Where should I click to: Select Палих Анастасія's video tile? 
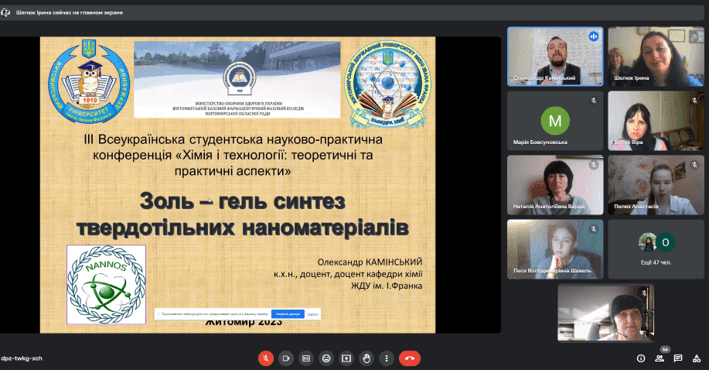point(656,185)
